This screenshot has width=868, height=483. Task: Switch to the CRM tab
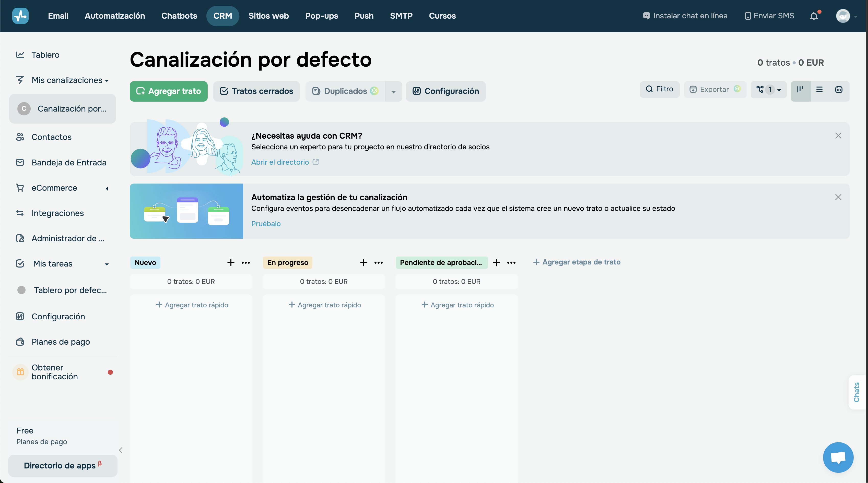point(223,16)
